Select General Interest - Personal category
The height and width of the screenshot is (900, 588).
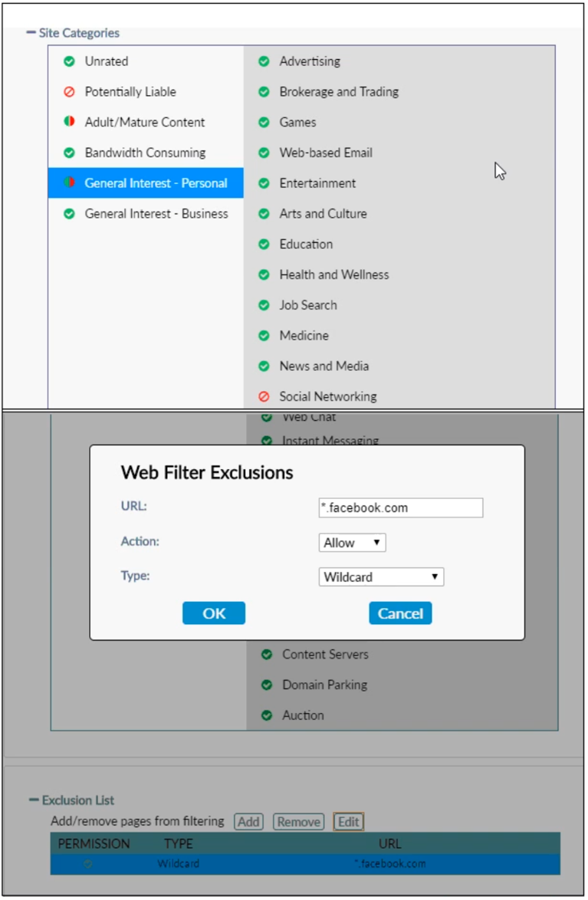click(156, 183)
